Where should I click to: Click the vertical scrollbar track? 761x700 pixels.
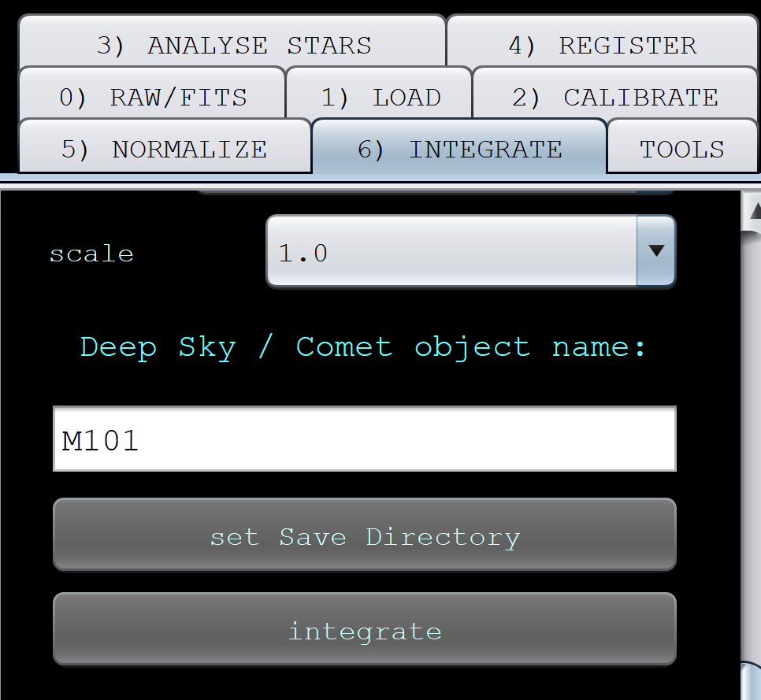(x=752, y=441)
